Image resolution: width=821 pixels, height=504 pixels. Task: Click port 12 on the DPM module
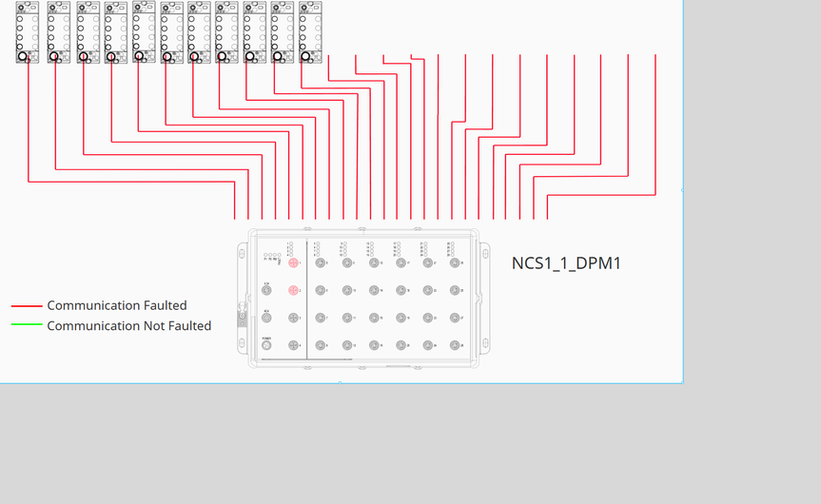click(x=347, y=345)
